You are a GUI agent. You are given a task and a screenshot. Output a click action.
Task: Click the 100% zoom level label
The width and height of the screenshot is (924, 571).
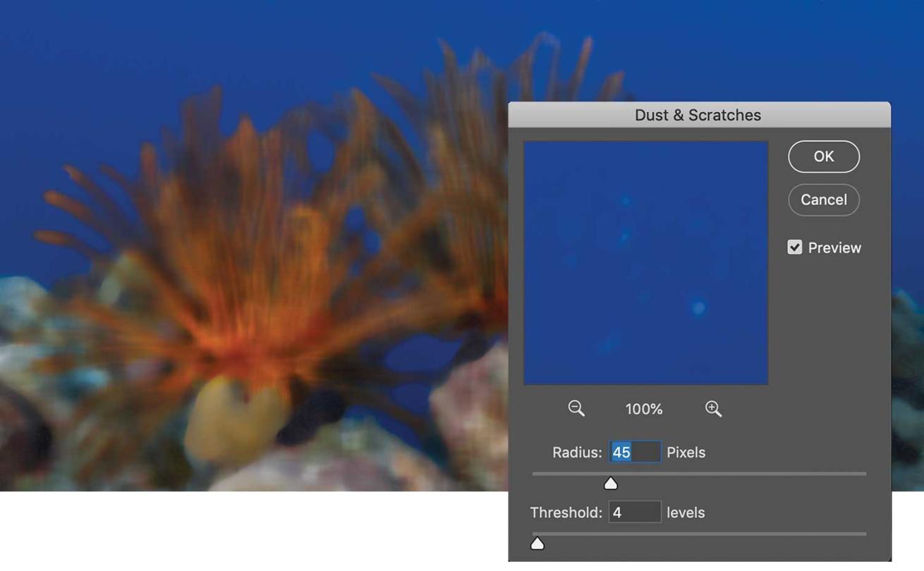[x=643, y=409]
